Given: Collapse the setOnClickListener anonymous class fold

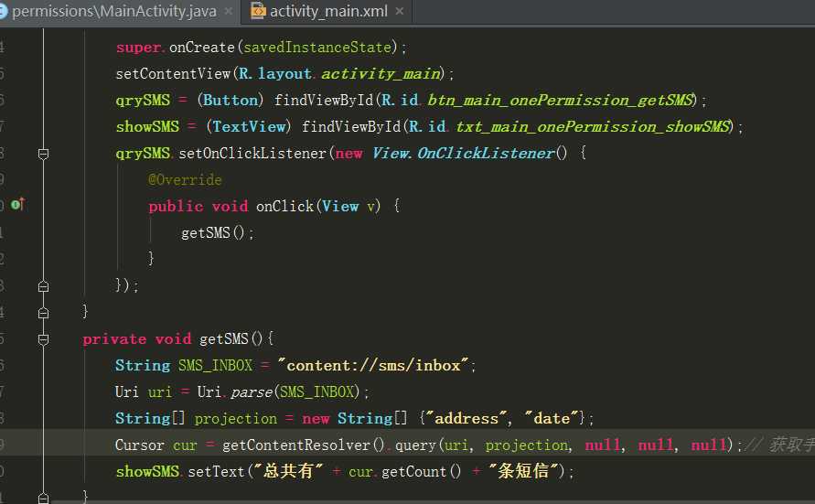Looking at the screenshot, I should pyautogui.click(x=44, y=154).
